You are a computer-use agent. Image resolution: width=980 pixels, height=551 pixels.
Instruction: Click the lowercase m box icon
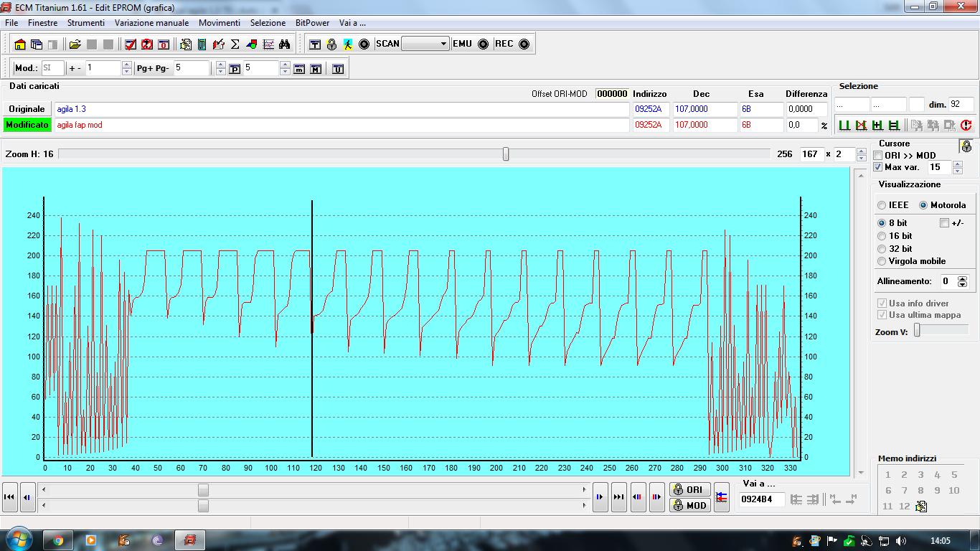coord(299,69)
